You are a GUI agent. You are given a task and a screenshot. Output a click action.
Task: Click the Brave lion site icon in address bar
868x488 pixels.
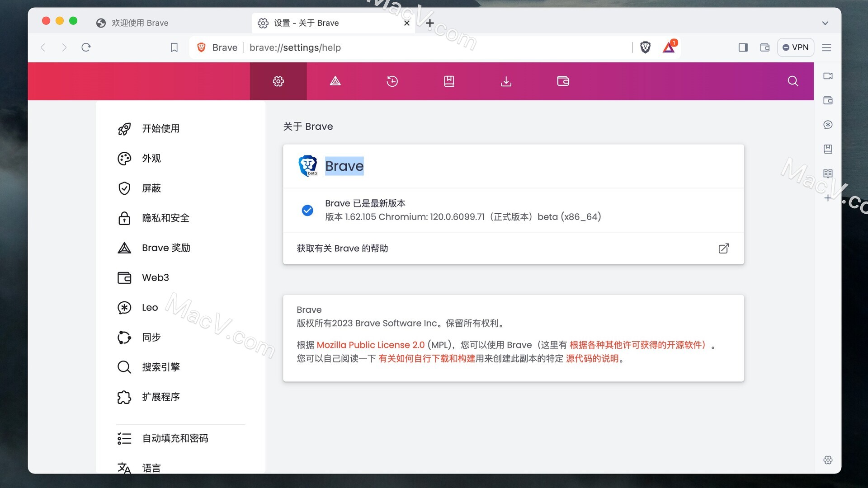click(x=202, y=47)
